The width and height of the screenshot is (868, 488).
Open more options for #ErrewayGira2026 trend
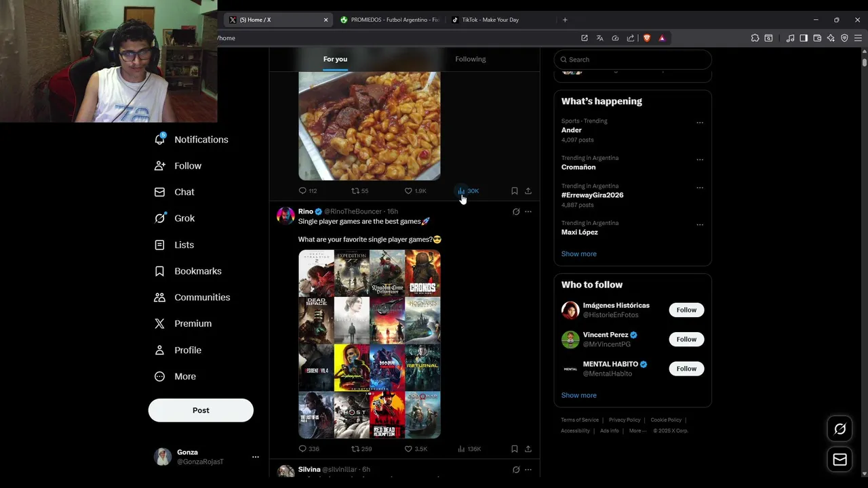[x=700, y=188]
